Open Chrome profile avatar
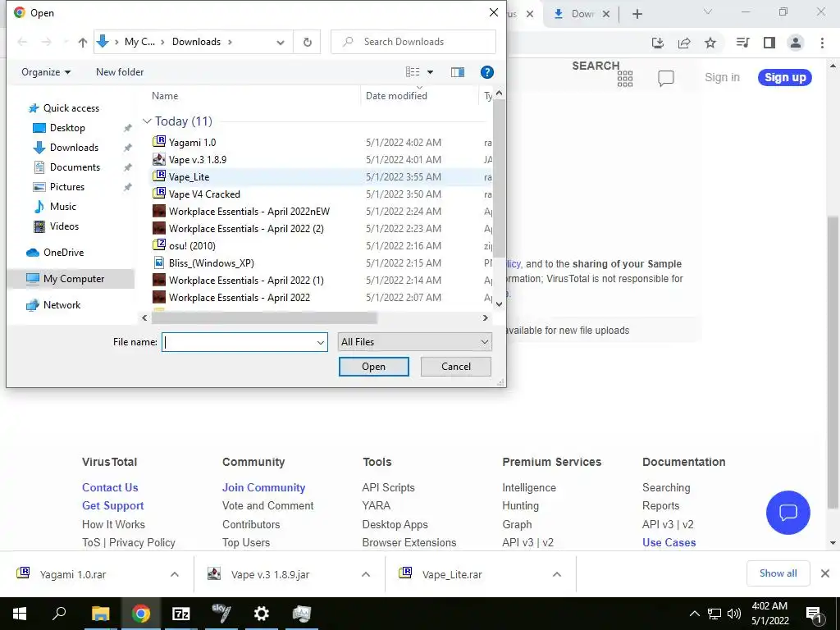The image size is (840, 630). (796, 43)
